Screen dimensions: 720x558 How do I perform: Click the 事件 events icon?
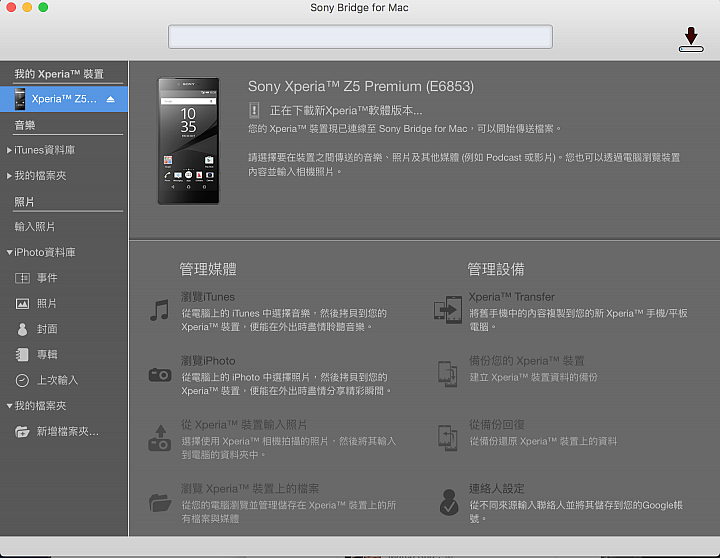click(22, 278)
